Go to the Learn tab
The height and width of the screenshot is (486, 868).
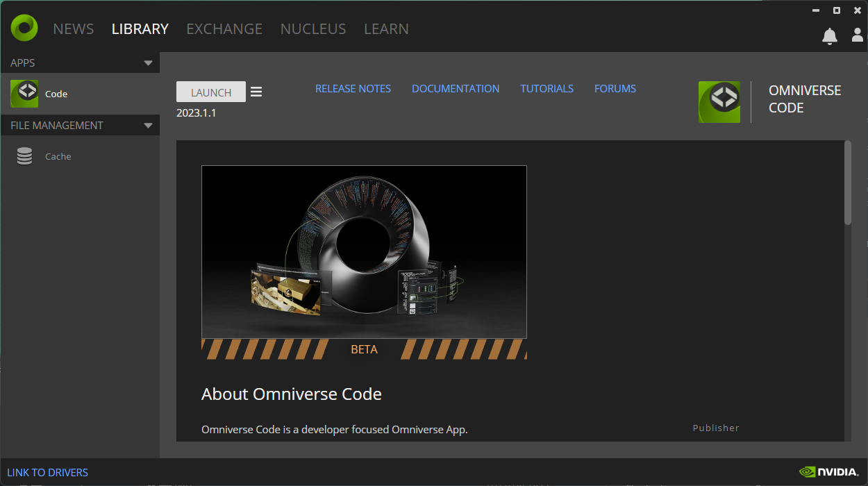(386, 29)
